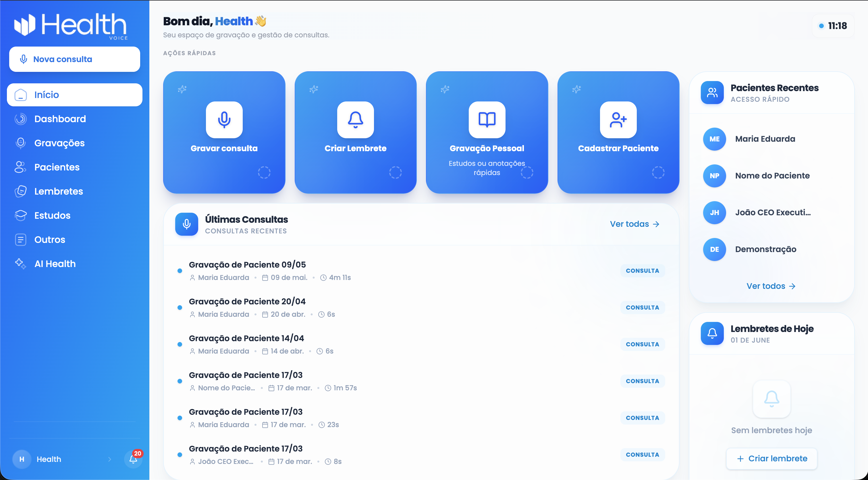Open Gravação de Paciente 14/04 consultation

click(421, 344)
